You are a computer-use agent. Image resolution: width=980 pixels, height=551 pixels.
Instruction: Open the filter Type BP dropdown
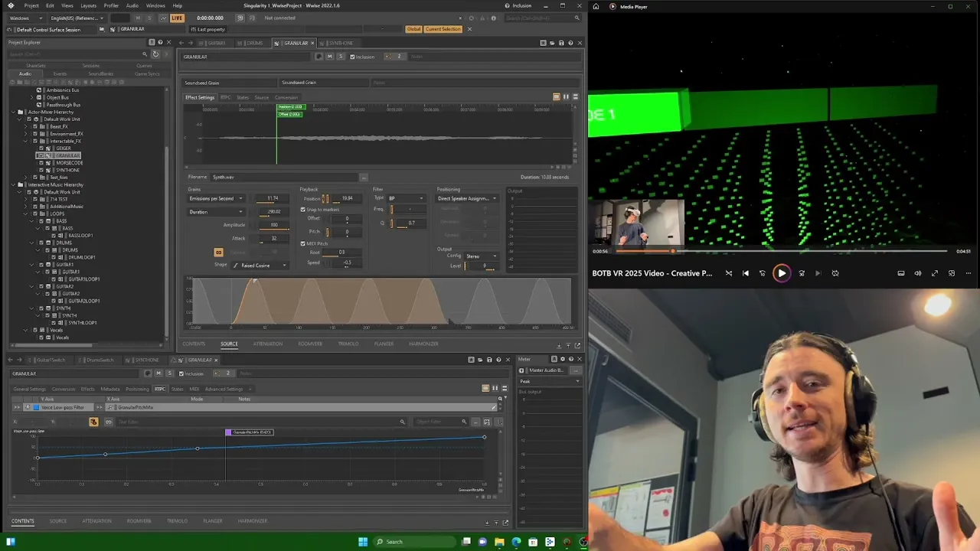406,199
